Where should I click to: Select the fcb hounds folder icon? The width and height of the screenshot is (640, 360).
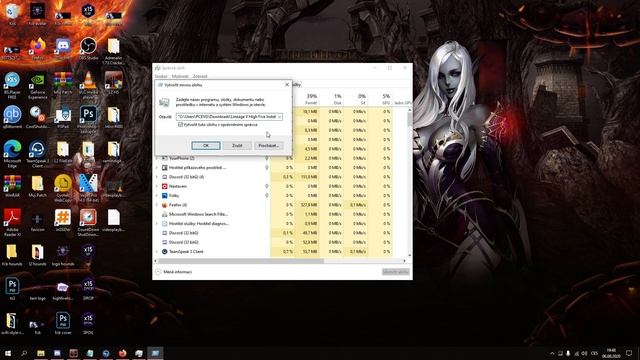click(12, 255)
